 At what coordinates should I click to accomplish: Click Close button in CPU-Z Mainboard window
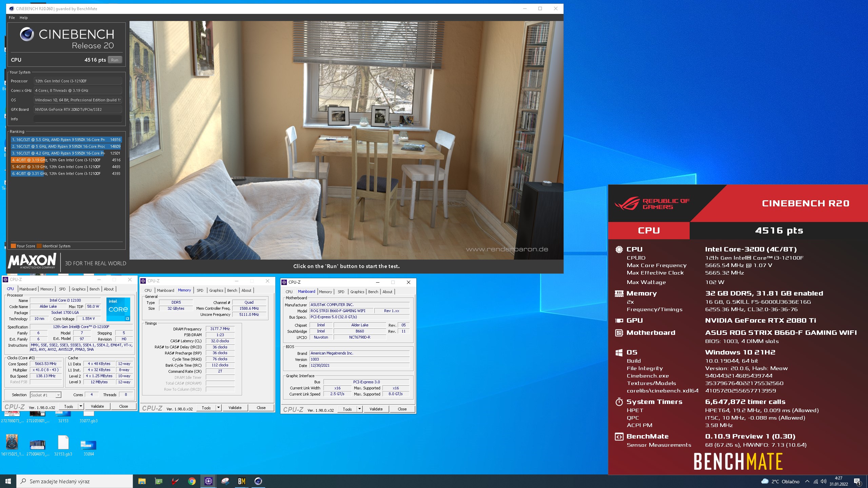(x=402, y=409)
